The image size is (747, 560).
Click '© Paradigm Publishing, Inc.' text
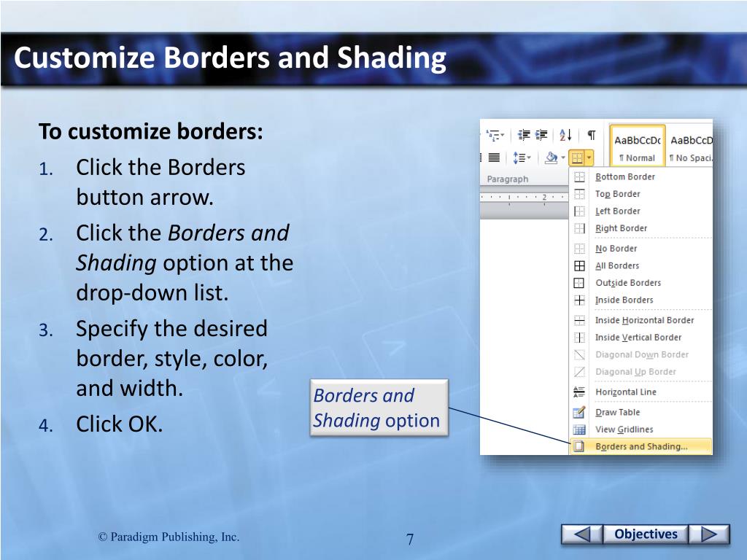coord(169,537)
